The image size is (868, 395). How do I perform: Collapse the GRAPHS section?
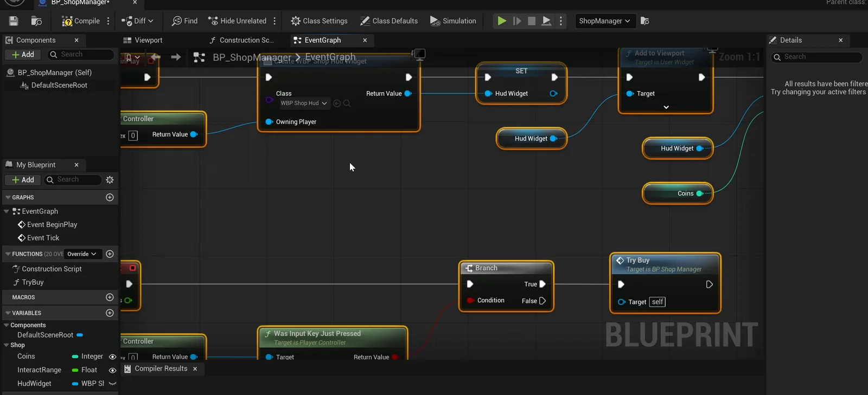pos(8,198)
